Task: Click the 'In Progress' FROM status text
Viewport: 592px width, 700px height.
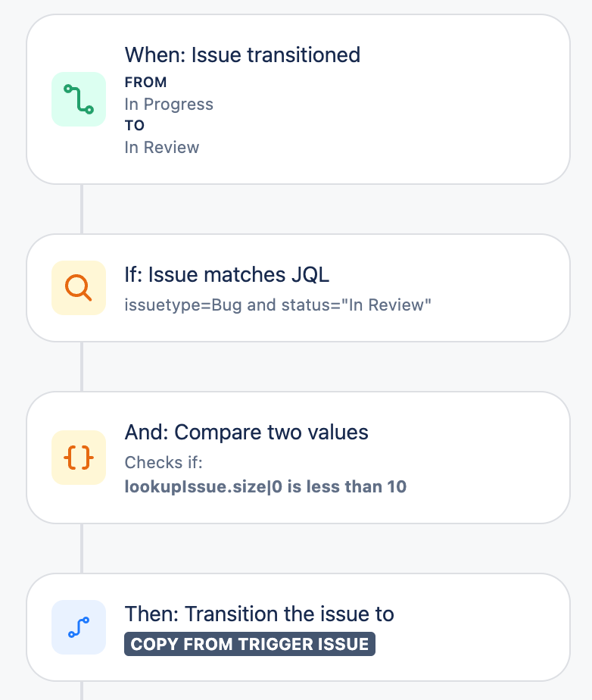Action: tap(169, 105)
